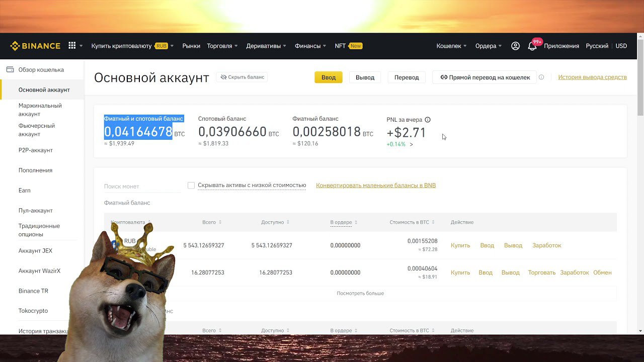Screen dimensions: 644x362
Task: Sort lower table by Стоимость в BTC column
Action: tap(433, 331)
